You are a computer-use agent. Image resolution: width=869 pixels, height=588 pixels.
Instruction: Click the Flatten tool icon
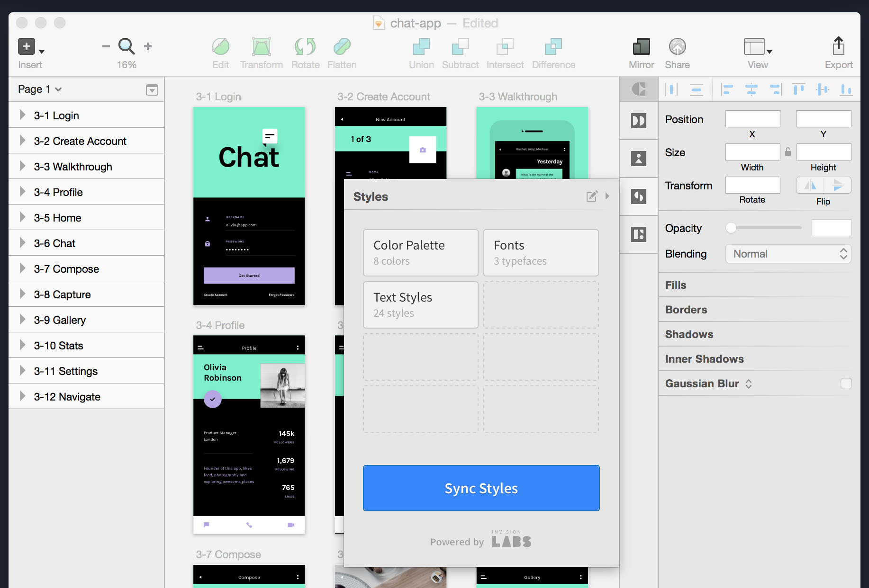(342, 47)
